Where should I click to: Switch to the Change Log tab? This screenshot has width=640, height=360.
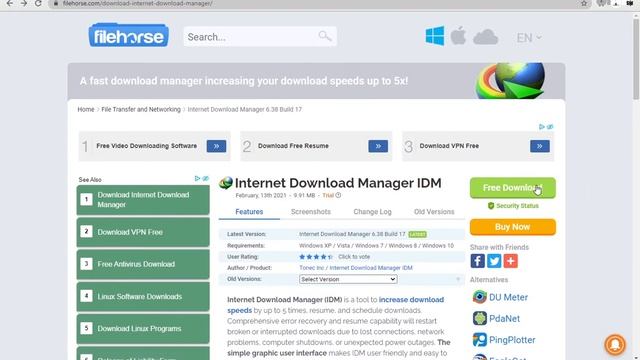(372, 212)
